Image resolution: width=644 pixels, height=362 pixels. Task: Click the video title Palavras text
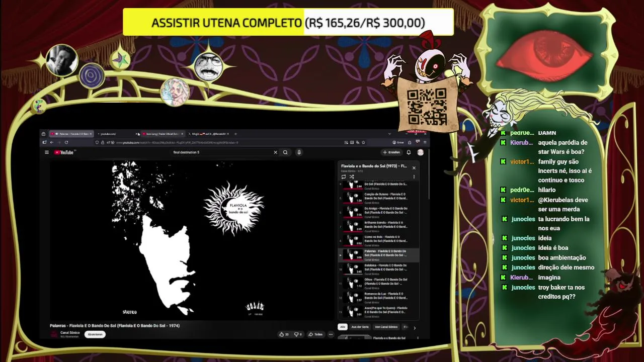click(x=115, y=325)
